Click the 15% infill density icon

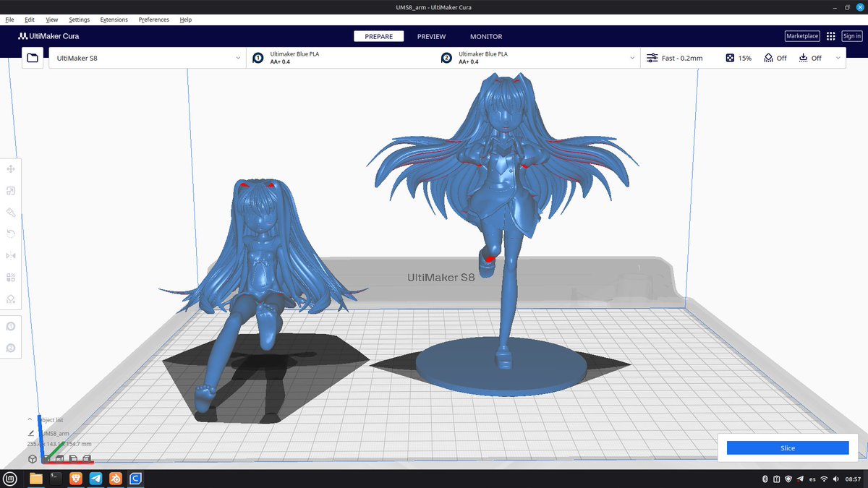pyautogui.click(x=730, y=58)
